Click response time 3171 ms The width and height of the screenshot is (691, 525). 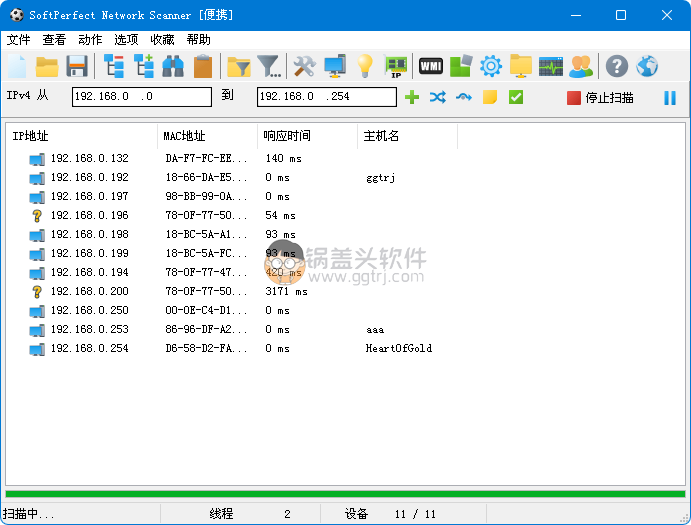(x=286, y=291)
